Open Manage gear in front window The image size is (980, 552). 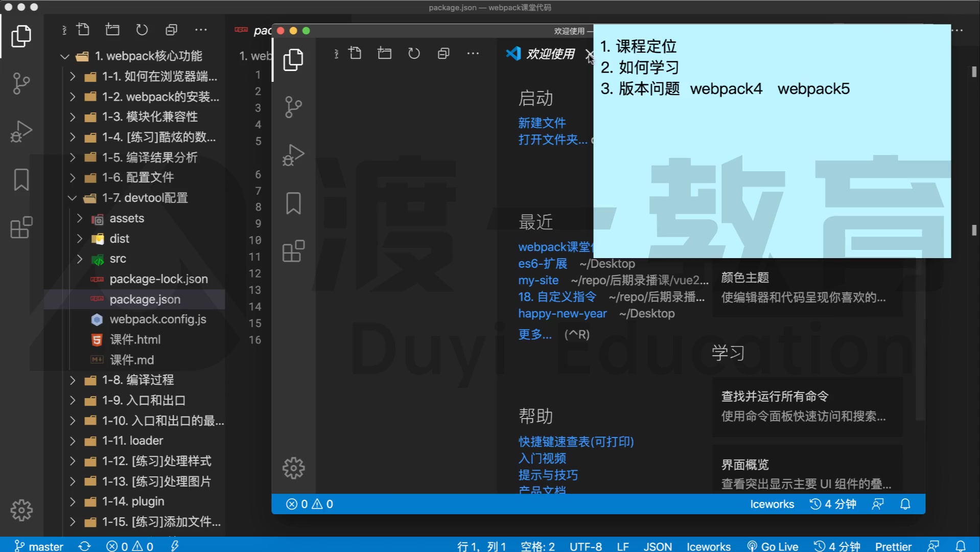point(293,468)
